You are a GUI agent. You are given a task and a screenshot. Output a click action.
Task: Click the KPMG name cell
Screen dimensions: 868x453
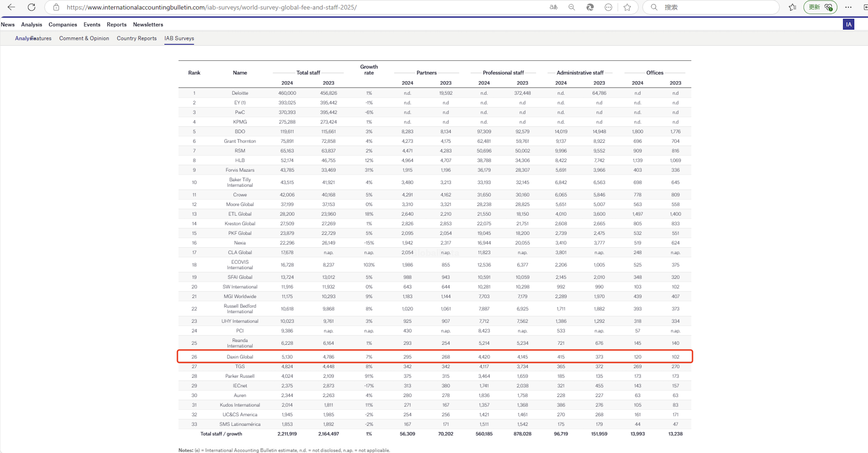coord(240,122)
